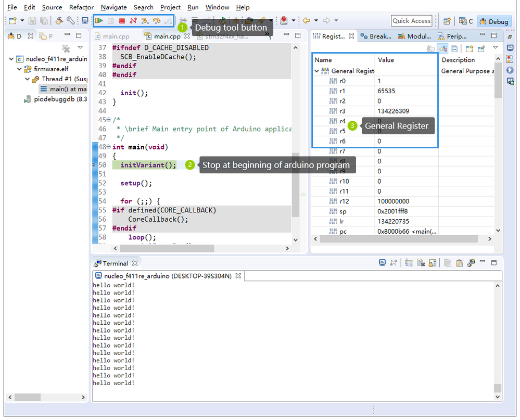Collapse the General Registers group
The image size is (520, 420).
[x=316, y=71]
